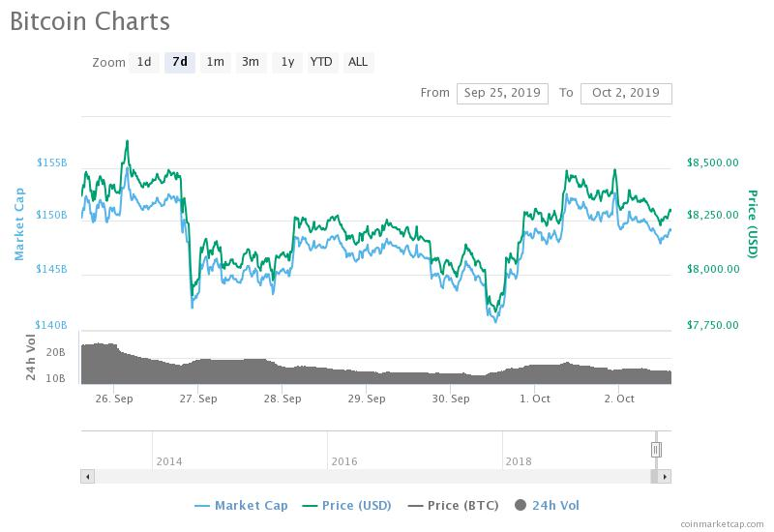This screenshot has height=532, width=774.
Task: Click the $155B market cap axis value
Action: [x=52, y=163]
